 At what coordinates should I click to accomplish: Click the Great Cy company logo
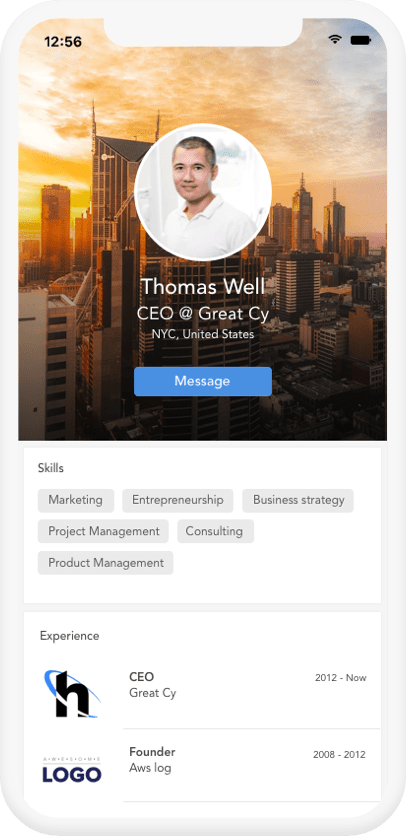coord(71,694)
